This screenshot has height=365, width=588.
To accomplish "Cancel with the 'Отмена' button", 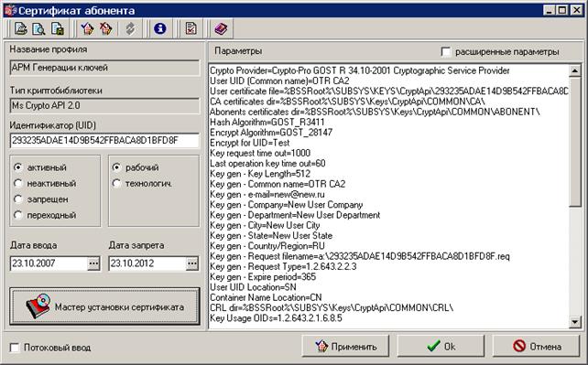I will pyautogui.click(x=536, y=346).
